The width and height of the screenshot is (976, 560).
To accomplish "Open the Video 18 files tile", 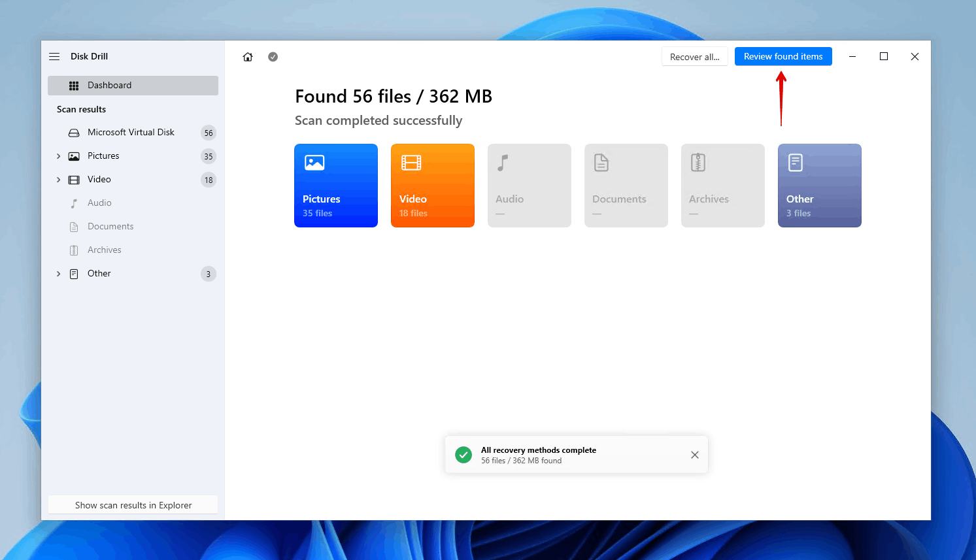I will tap(433, 186).
